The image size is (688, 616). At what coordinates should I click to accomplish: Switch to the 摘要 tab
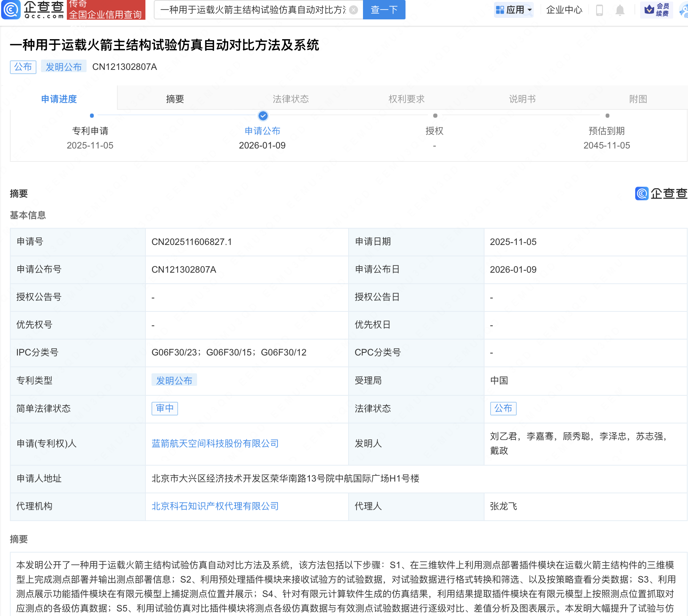(x=175, y=99)
